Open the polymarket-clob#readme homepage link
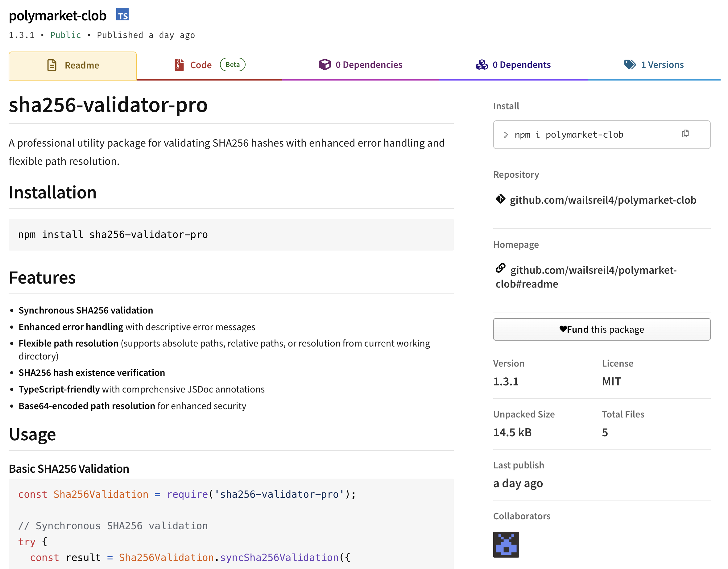The image size is (728, 569). 593,270
